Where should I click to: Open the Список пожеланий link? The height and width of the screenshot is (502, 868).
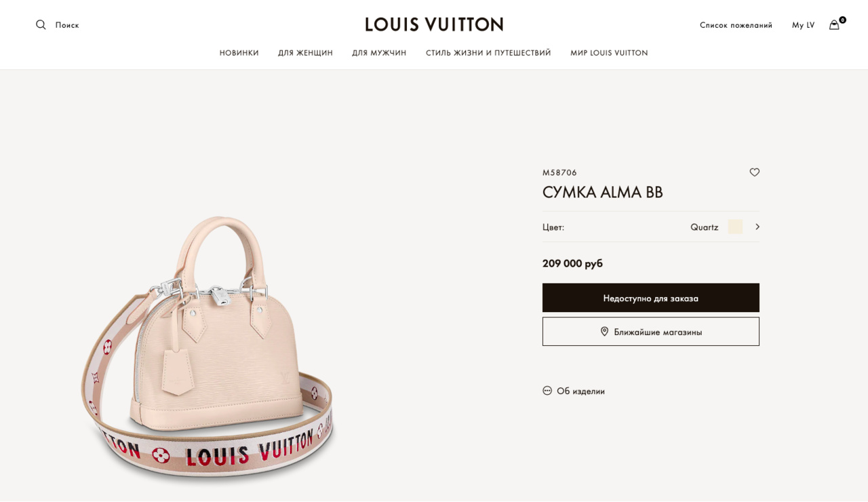point(736,25)
